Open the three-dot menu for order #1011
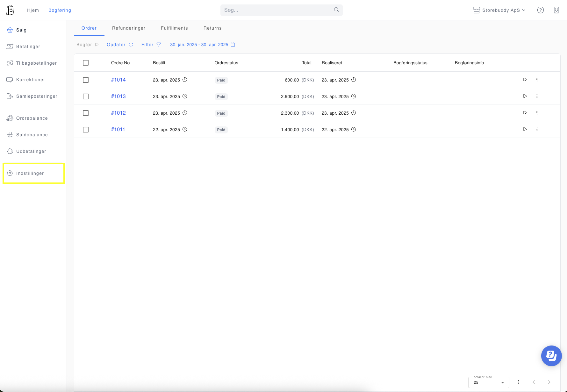 (x=537, y=129)
